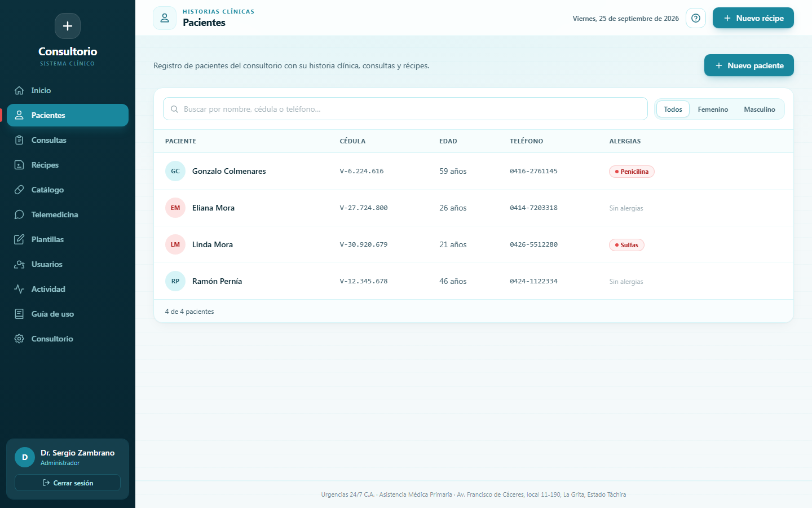The image size is (812, 508).
Task: Open the Consultas section
Action: point(68,140)
